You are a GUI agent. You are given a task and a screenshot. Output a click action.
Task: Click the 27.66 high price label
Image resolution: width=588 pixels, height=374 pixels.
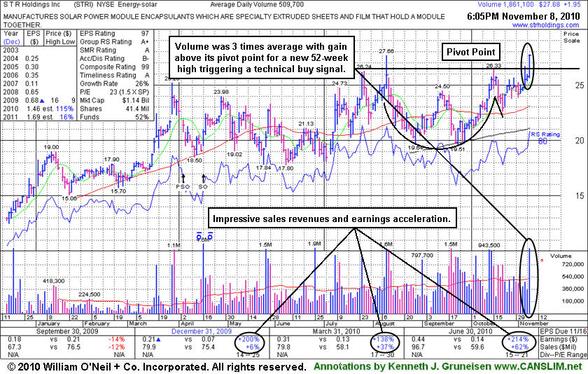tap(386, 51)
